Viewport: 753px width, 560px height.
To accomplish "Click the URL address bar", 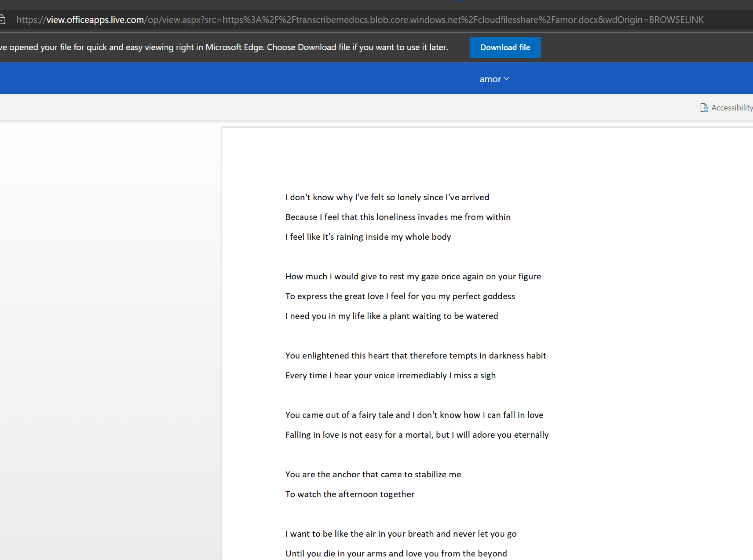I will [x=352, y=19].
